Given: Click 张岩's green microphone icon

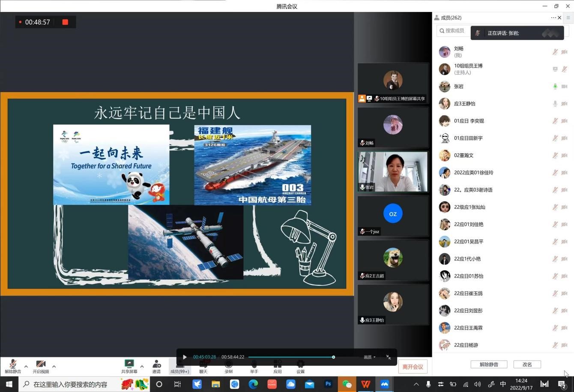Looking at the screenshot, I should point(555,86).
